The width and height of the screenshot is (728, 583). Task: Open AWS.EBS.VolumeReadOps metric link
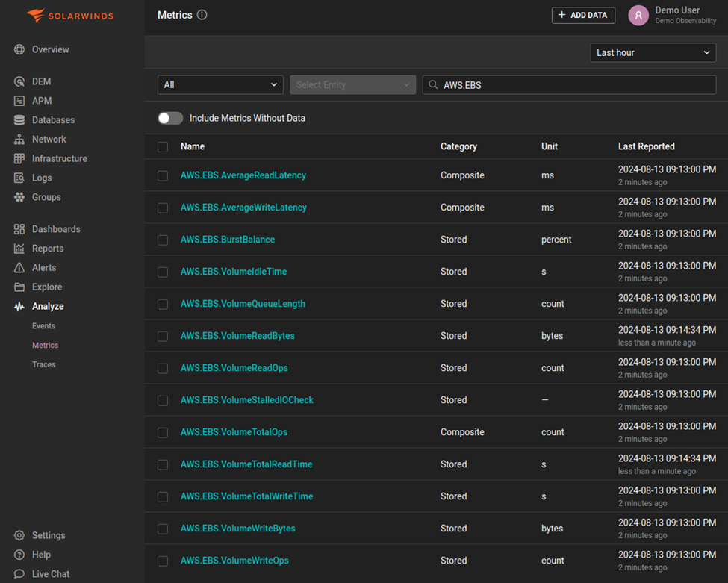click(x=234, y=368)
